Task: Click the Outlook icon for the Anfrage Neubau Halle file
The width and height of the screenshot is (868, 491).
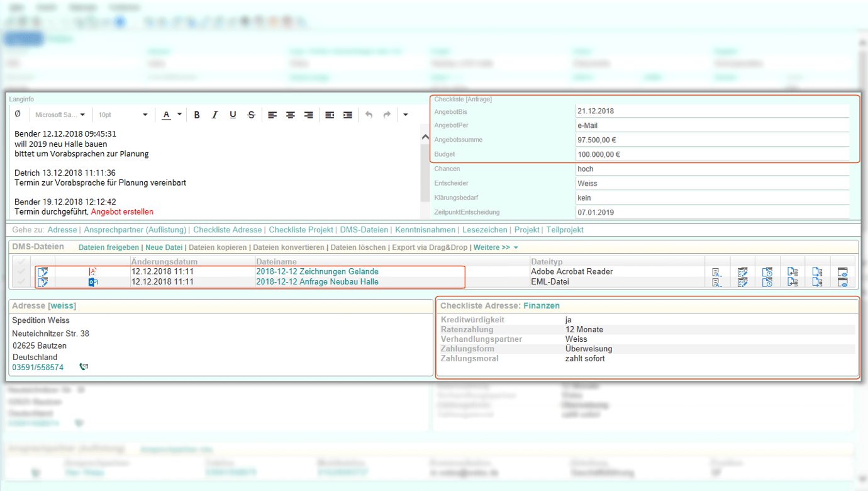Action: tap(92, 282)
